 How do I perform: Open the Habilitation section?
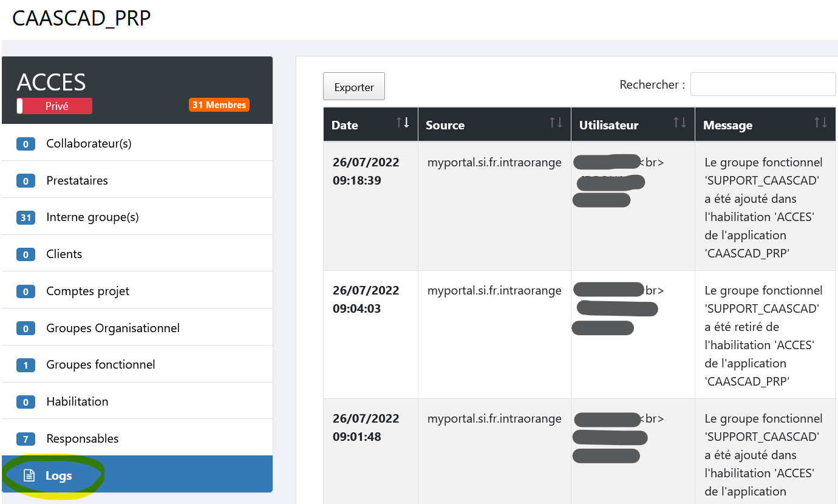pos(137,401)
